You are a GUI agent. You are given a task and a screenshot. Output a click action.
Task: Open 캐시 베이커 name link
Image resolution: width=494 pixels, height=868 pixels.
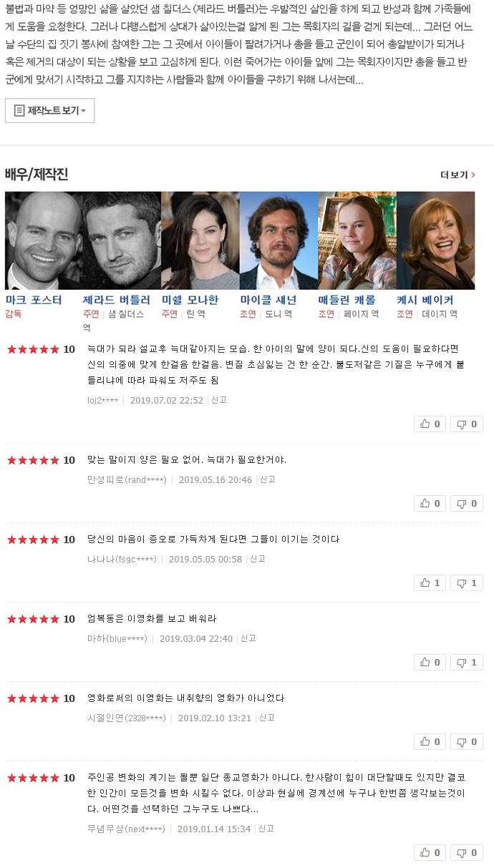(425, 300)
